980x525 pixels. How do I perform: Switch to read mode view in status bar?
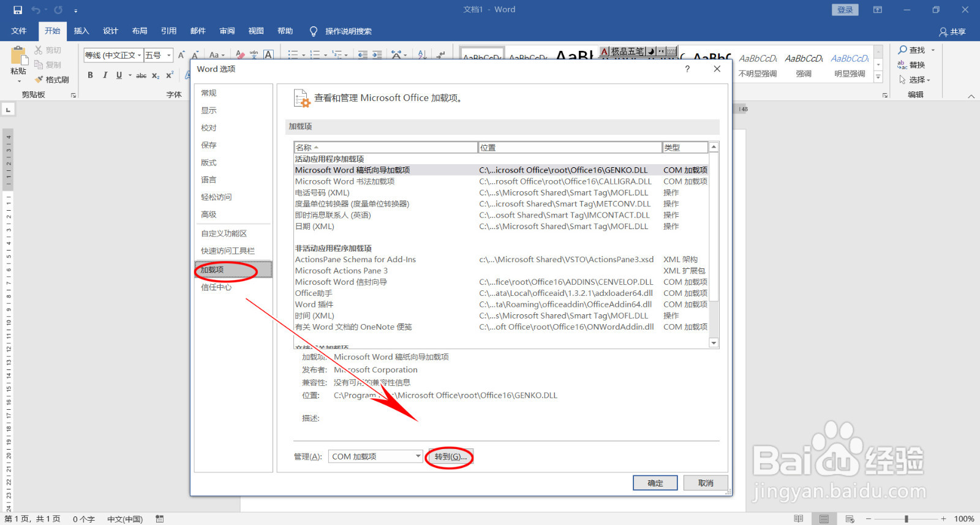(798, 519)
